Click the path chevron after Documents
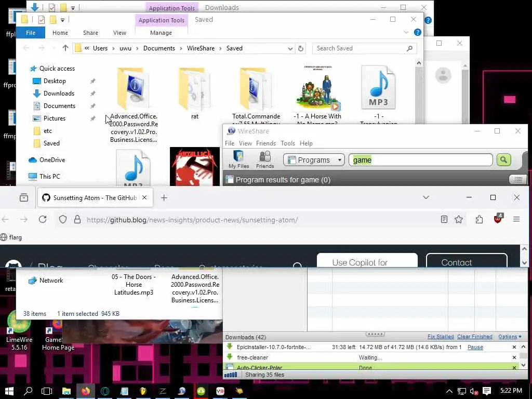Viewport: 532px width, 399px height. (181, 48)
